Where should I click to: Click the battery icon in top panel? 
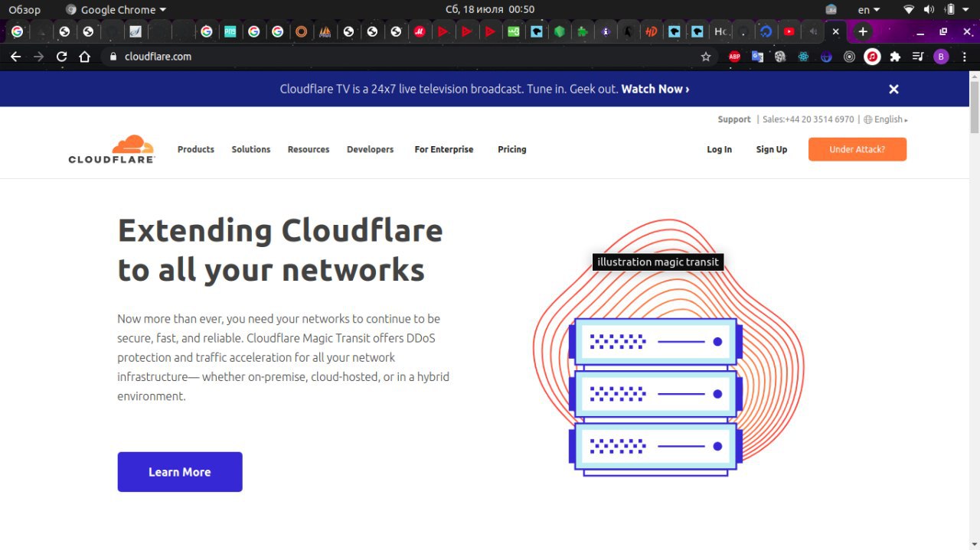tap(951, 9)
